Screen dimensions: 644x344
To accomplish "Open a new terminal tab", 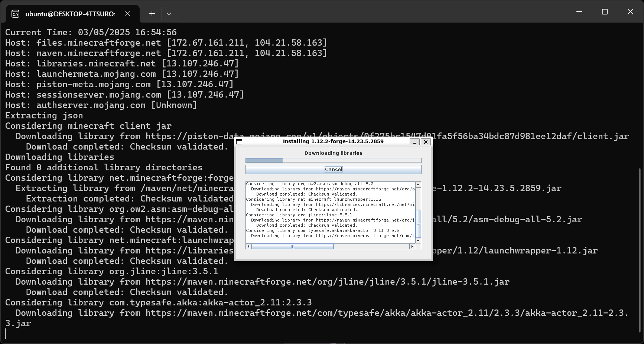I will (152, 14).
